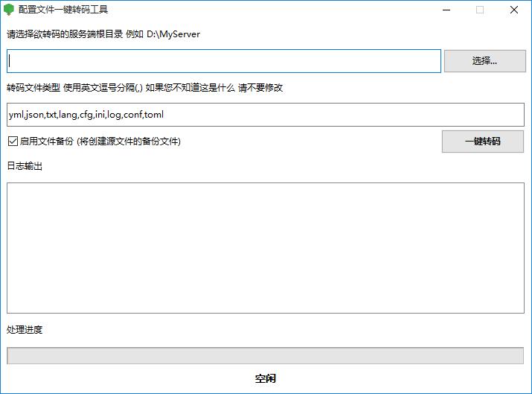Click inside the 日志输出 log area
This screenshot has width=532, height=394.
coord(266,248)
